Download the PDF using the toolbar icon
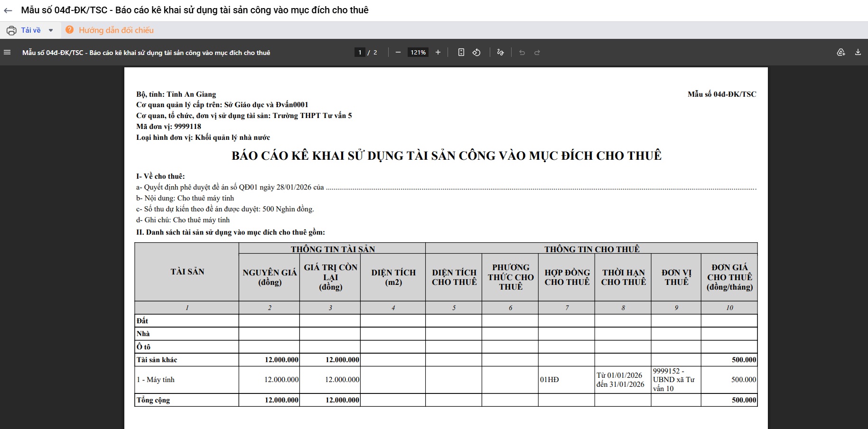Image resolution: width=868 pixels, height=429 pixels. tap(858, 53)
